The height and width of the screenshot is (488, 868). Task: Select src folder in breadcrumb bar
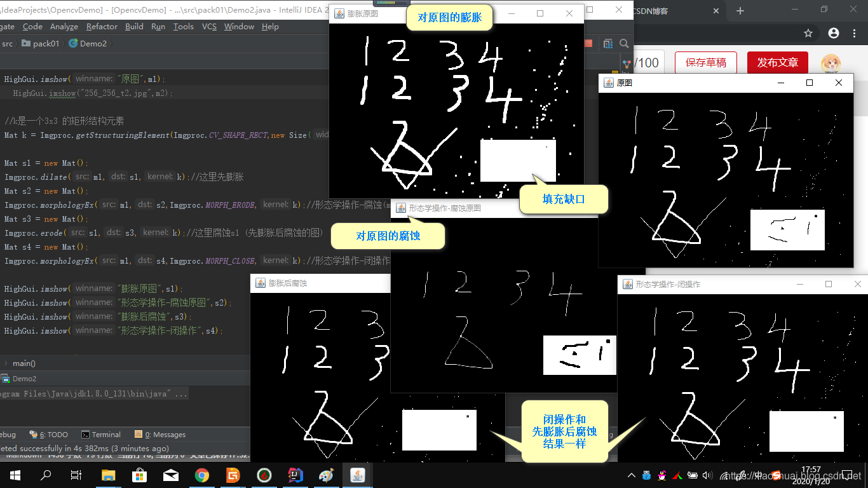7,43
